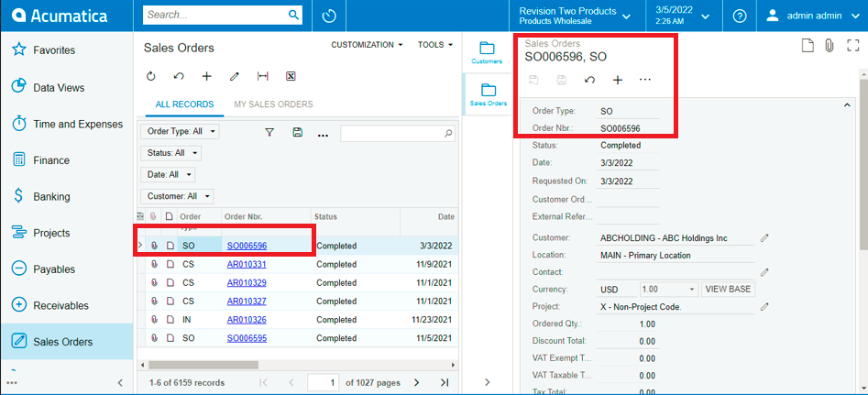Refresh the Sales Orders list
The image size is (868, 395).
(150, 76)
